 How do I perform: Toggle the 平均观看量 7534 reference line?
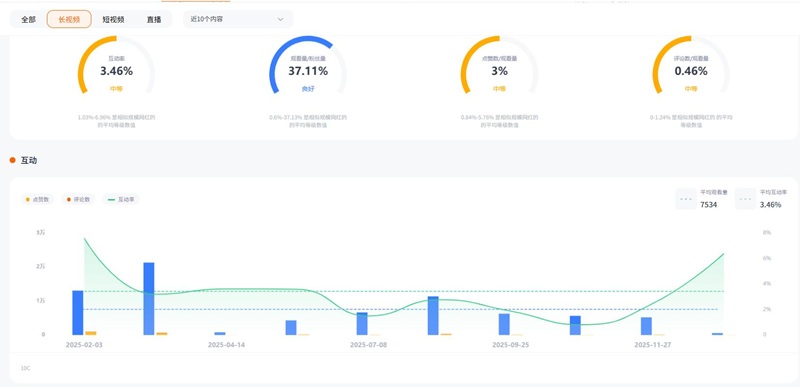703,199
